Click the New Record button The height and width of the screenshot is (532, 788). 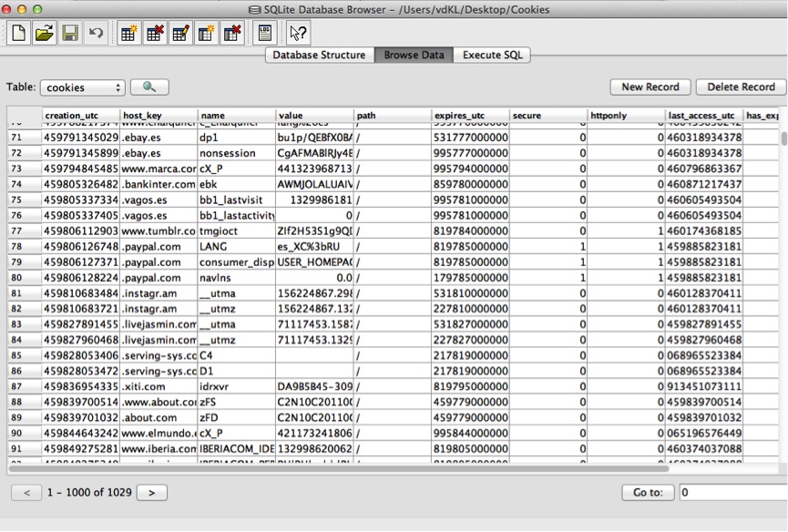650,87
